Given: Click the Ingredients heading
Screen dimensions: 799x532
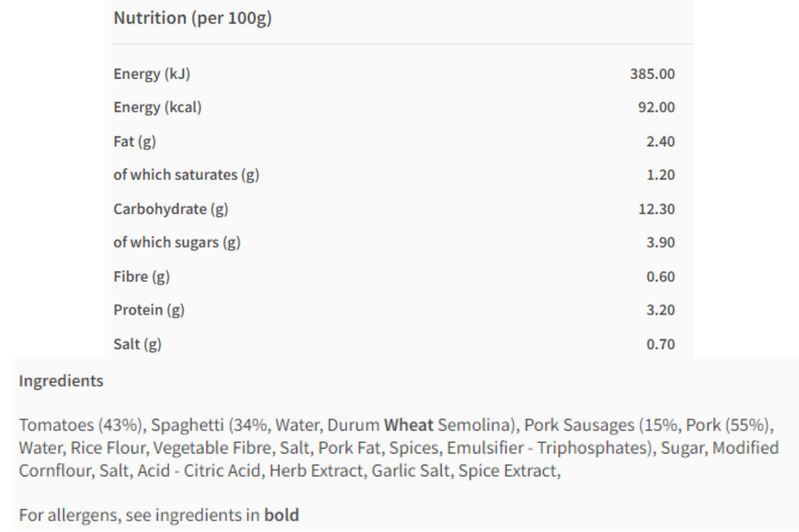Looking at the screenshot, I should [x=61, y=381].
